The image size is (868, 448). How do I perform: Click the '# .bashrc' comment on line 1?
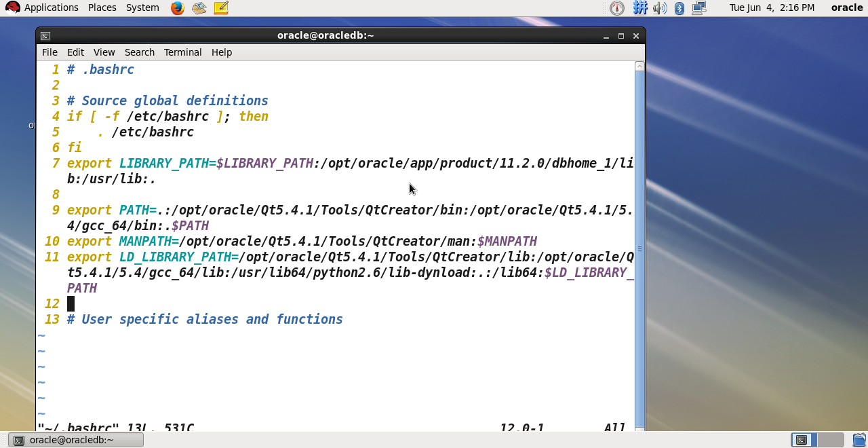coord(100,69)
